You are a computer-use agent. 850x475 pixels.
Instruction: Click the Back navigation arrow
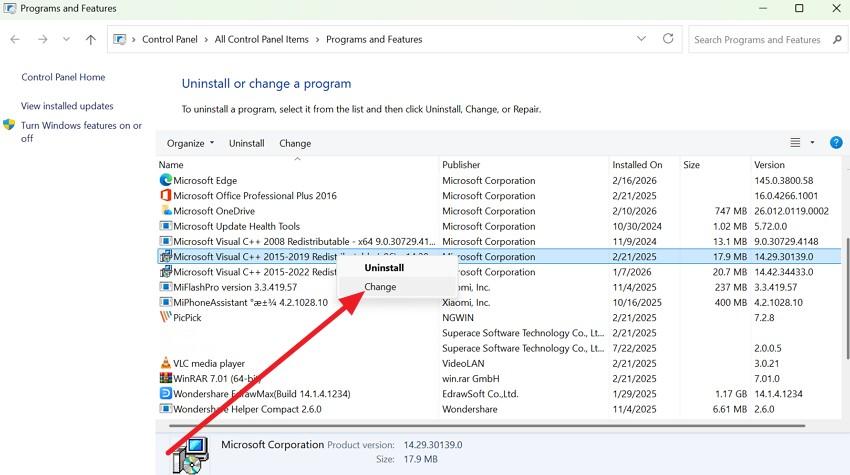coord(15,39)
